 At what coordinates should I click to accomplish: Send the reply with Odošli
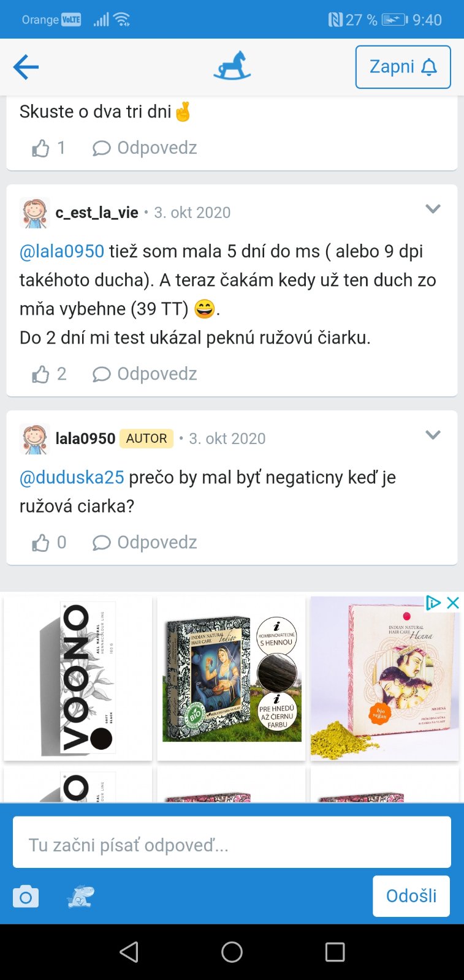click(x=411, y=896)
